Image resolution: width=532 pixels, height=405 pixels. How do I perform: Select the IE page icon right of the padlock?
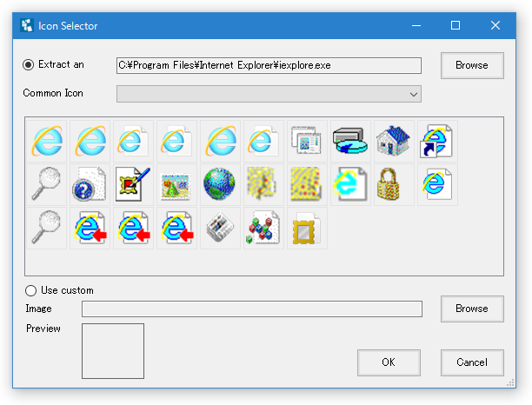[x=437, y=184]
